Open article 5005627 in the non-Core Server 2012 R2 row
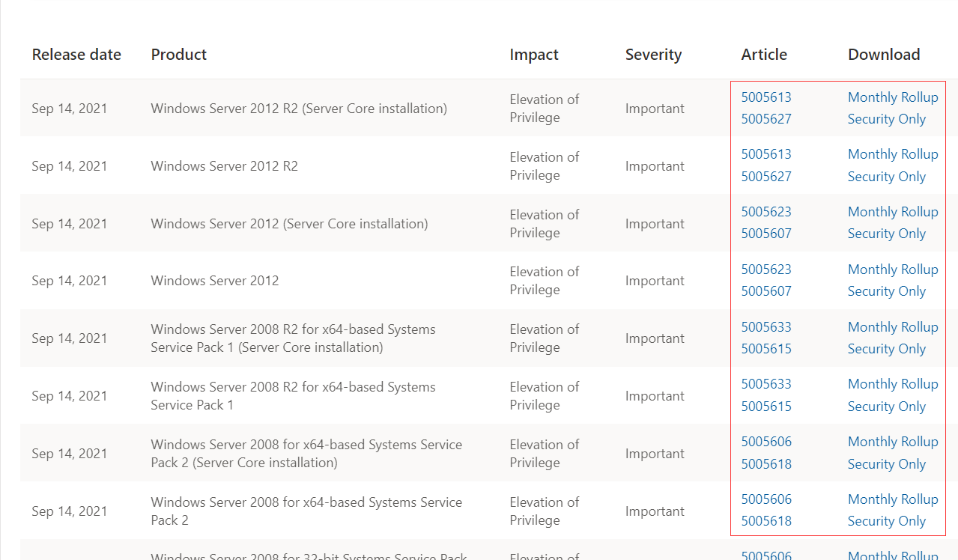This screenshot has width=958, height=560. (x=766, y=177)
